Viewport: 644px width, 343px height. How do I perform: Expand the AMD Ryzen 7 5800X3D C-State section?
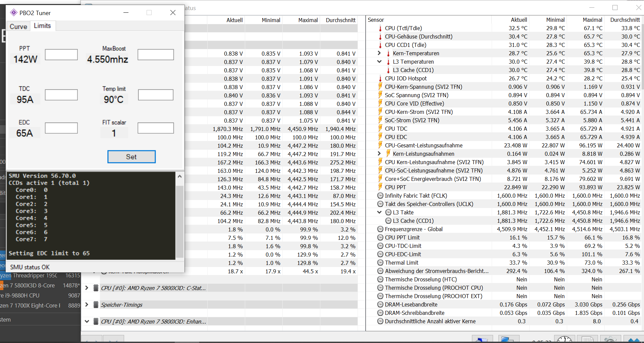click(87, 288)
